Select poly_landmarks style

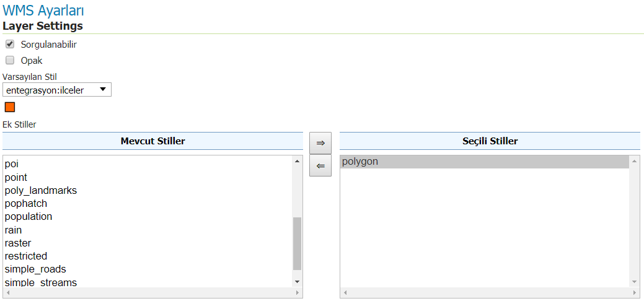[x=148, y=191]
